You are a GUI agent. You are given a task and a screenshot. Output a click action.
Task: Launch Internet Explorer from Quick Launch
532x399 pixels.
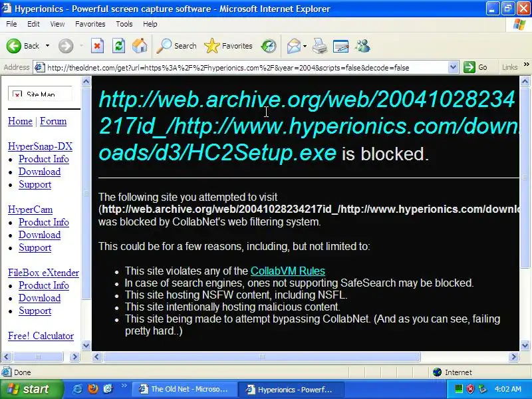77,389
